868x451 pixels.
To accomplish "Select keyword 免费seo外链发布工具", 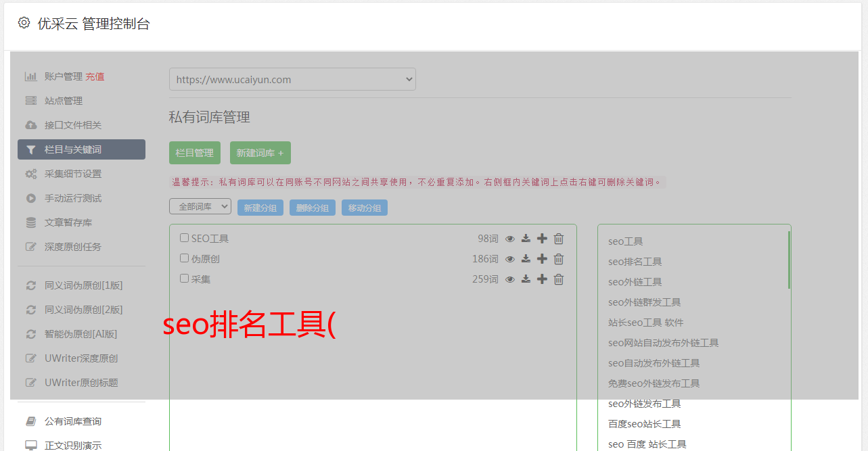I will pyautogui.click(x=654, y=383).
